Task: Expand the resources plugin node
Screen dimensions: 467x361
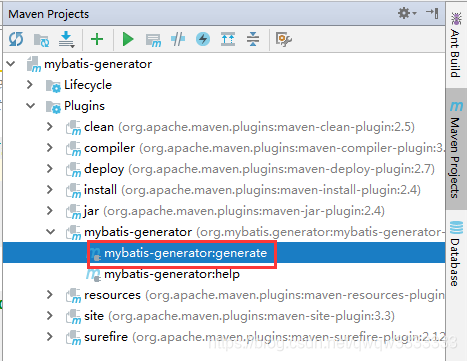Action: coord(50,295)
